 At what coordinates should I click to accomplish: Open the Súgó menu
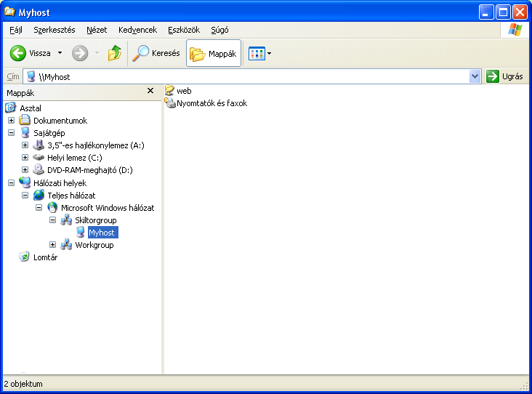coord(219,30)
